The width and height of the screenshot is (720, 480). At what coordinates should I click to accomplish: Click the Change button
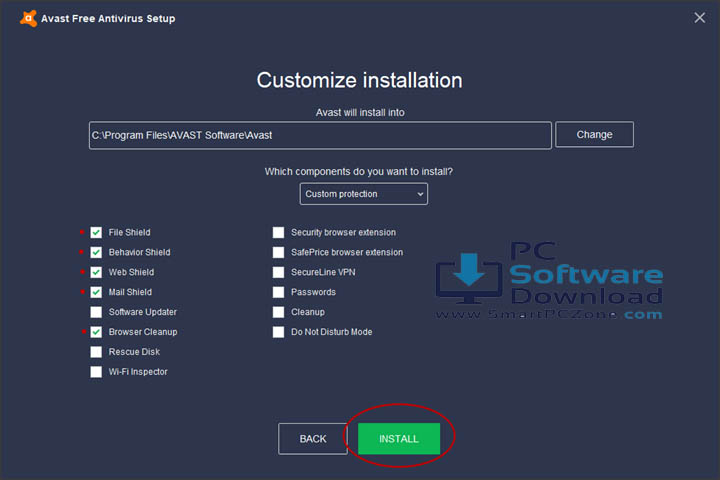pos(594,135)
